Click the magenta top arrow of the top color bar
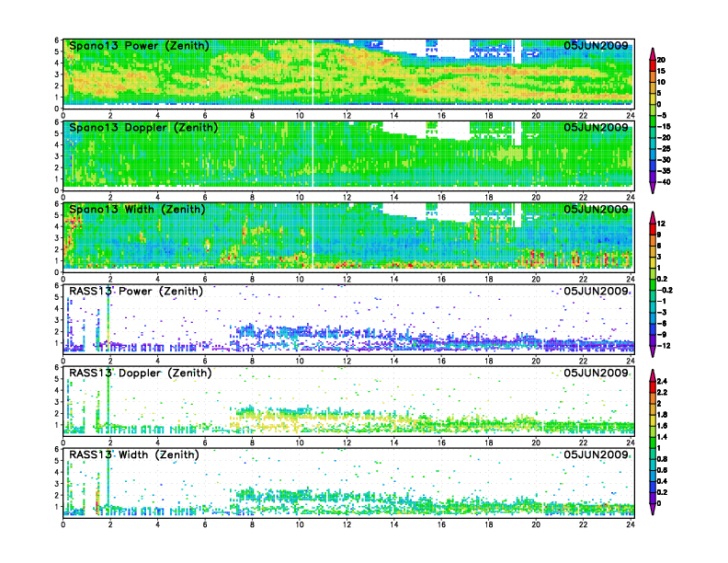This screenshot has width=728, height=563. (653, 53)
